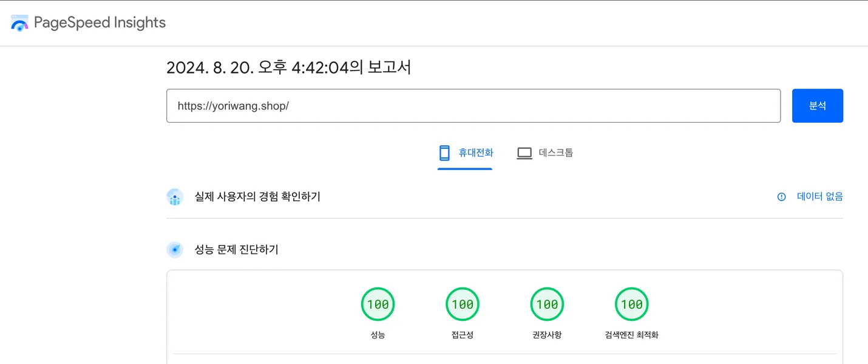
Task: Open the 권장사항 score gauge showing 100
Action: pyautogui.click(x=547, y=304)
